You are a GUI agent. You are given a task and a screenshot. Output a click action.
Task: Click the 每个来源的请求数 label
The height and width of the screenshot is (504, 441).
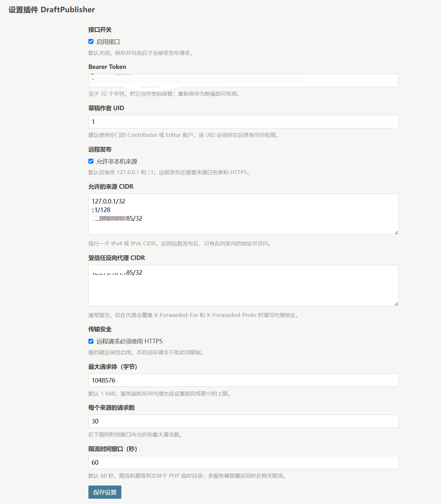point(111,408)
